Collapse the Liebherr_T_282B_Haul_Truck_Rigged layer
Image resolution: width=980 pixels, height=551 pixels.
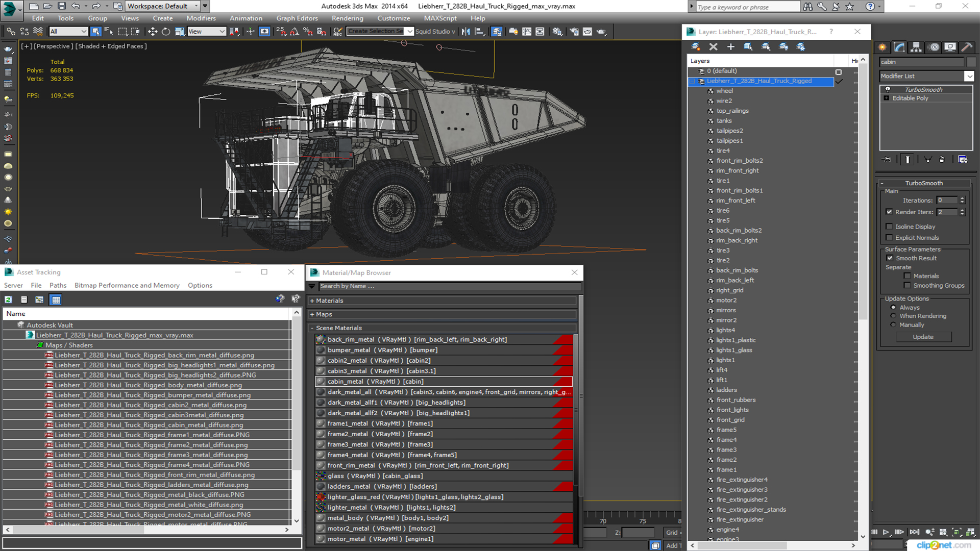point(693,81)
